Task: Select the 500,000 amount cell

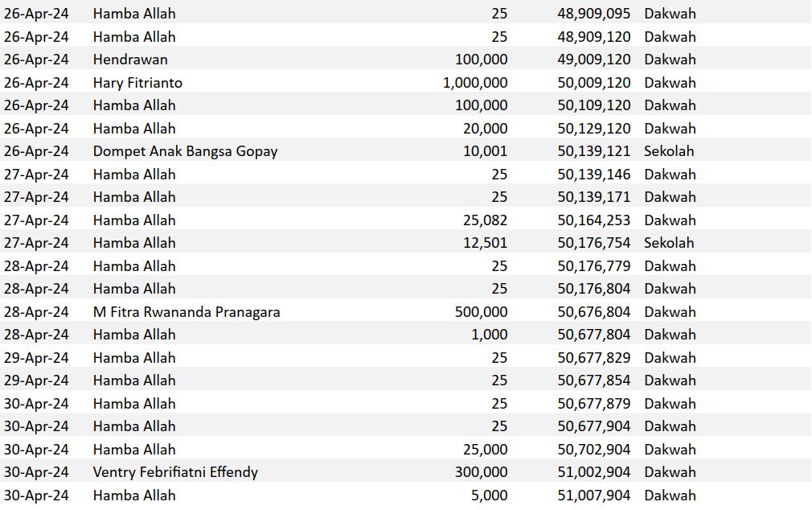Action: click(x=481, y=312)
